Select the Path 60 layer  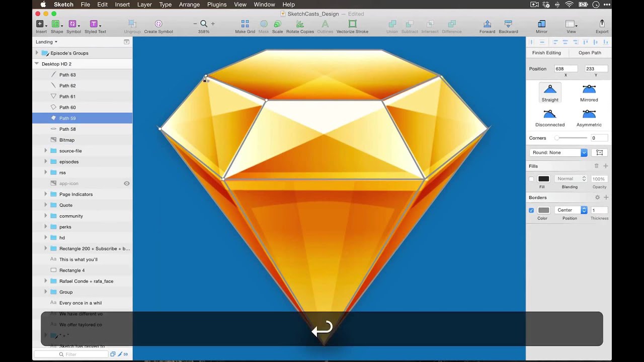coord(83,107)
